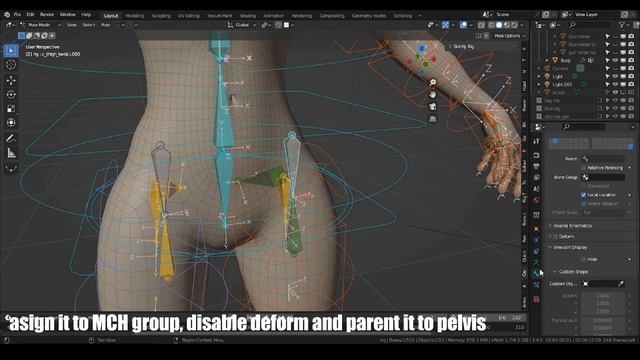This screenshot has height=360, width=640.
Task: Expand the Light object in outliner
Action: [539, 76]
